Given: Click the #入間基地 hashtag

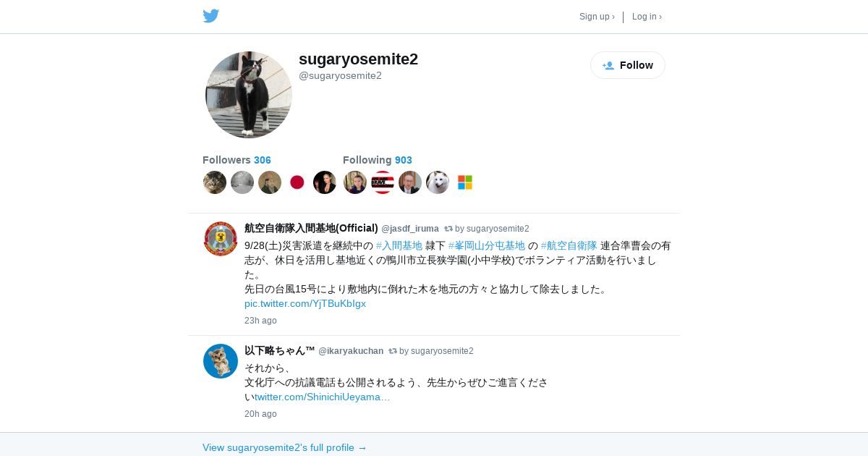Looking at the screenshot, I should click(x=399, y=245).
